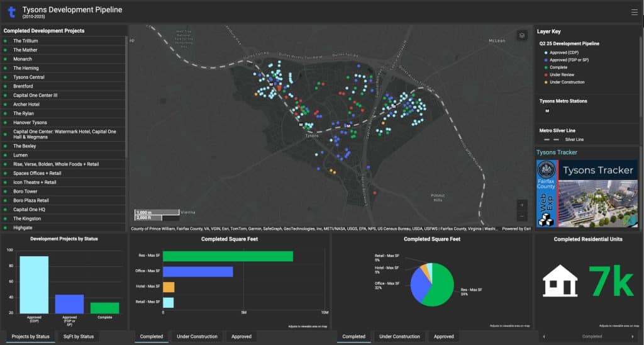Click the Metro station M symbol in Layer Key
This screenshot has height=345, width=644.
click(547, 110)
